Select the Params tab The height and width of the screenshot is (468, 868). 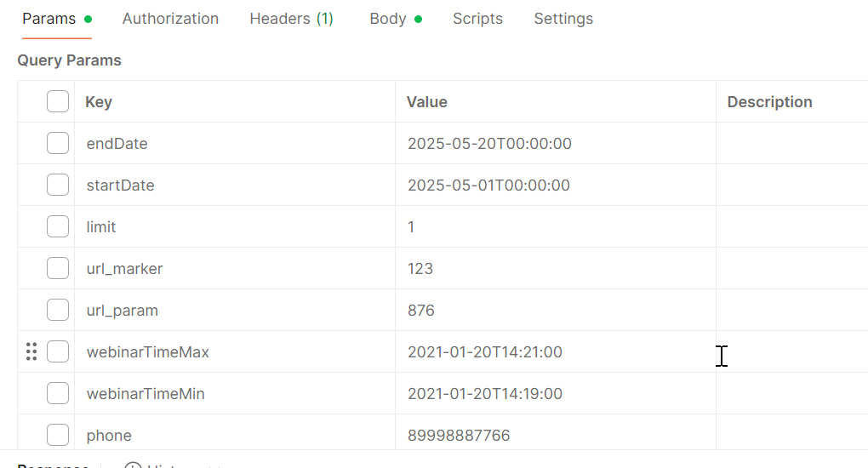[56, 19]
